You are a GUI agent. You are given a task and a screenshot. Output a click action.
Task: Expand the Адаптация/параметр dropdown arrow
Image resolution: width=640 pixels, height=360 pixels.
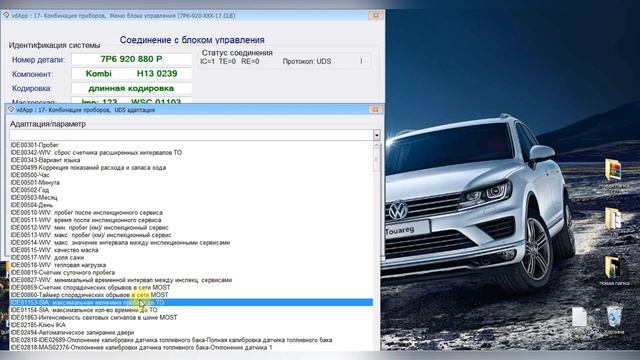click(376, 135)
